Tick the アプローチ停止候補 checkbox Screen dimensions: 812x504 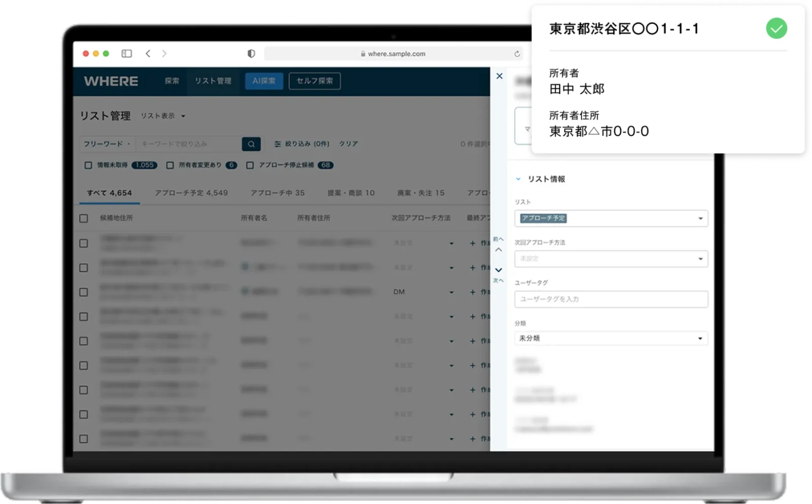(250, 165)
